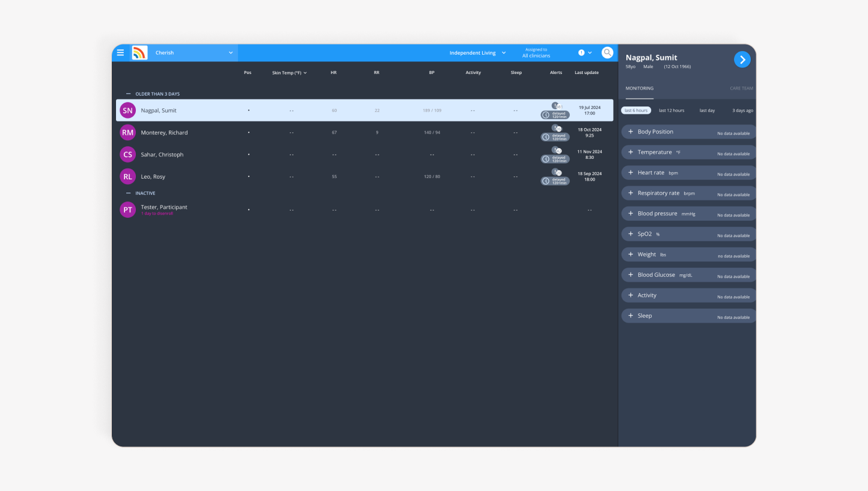Click the CS avatar for Sahar, Christoph
Viewport: 868px width, 491px height.
[x=127, y=155]
